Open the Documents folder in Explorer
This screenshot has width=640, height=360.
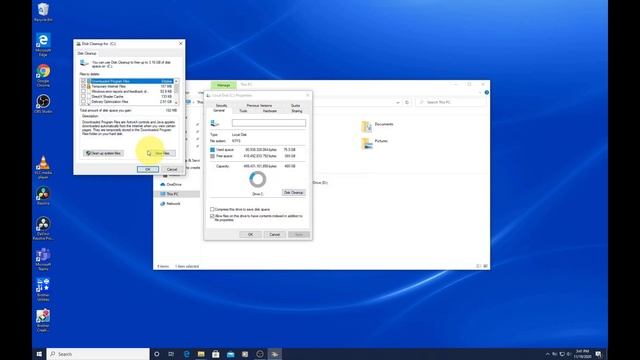378,126
